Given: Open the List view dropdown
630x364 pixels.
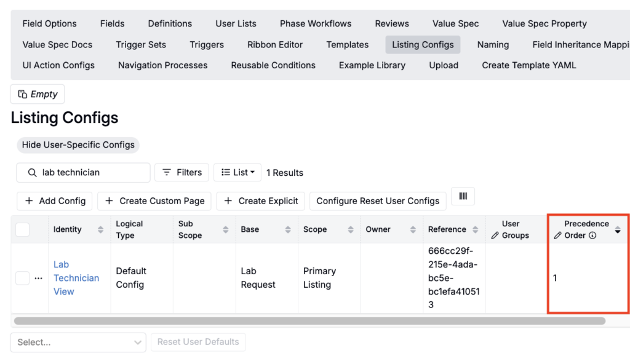Looking at the screenshot, I should point(237,173).
